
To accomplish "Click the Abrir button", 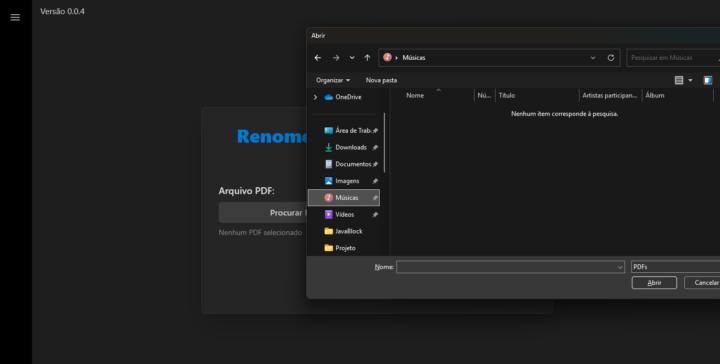I will click(654, 283).
